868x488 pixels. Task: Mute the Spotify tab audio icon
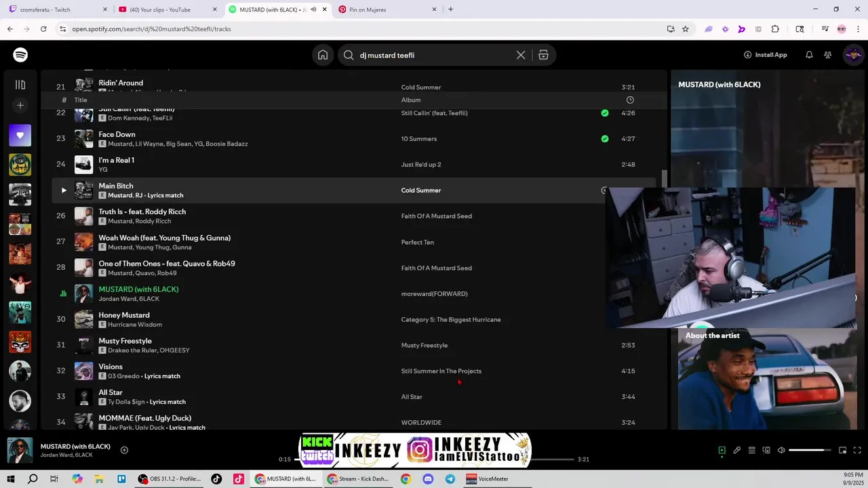pos(313,9)
